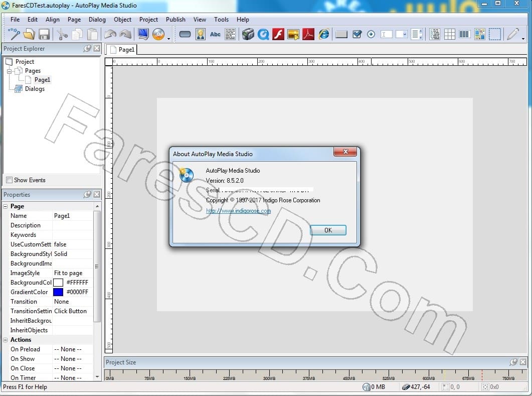
Task: Open toolbar options arrow beside pencil icon
Action: click(x=523, y=39)
